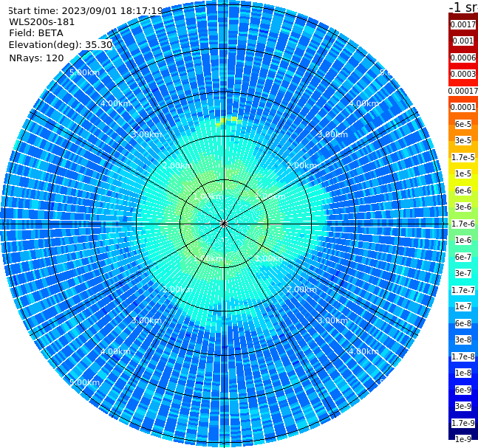The image size is (478, 448).
Task: Select the 0.0001 colorbar label
Action: [463, 107]
